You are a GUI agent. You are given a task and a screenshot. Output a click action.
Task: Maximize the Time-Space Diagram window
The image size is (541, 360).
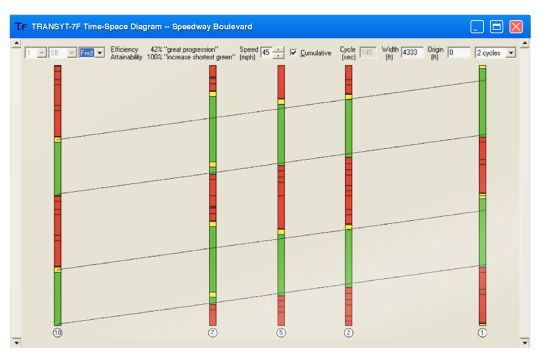pyautogui.click(x=496, y=27)
